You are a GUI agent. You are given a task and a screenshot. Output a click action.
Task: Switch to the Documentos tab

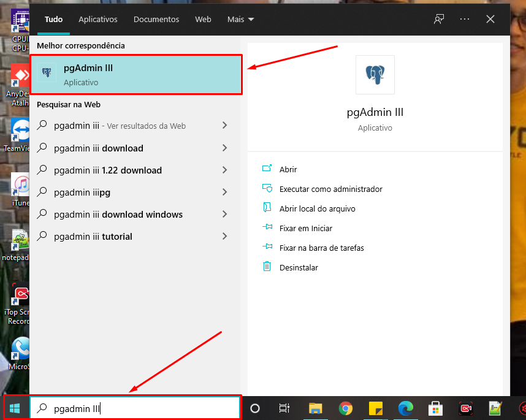pos(156,19)
